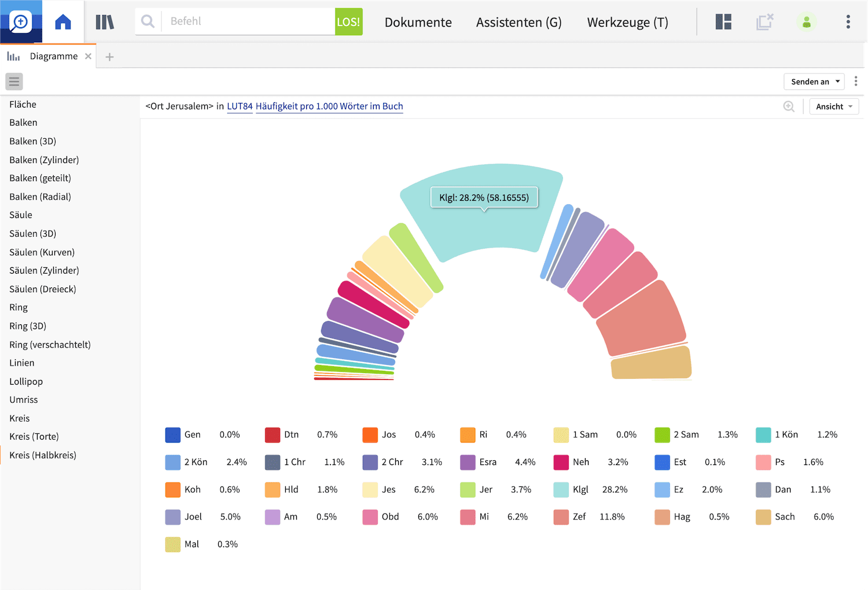Open the layouts grid icon
Screen dimensions: 868x590
point(723,22)
